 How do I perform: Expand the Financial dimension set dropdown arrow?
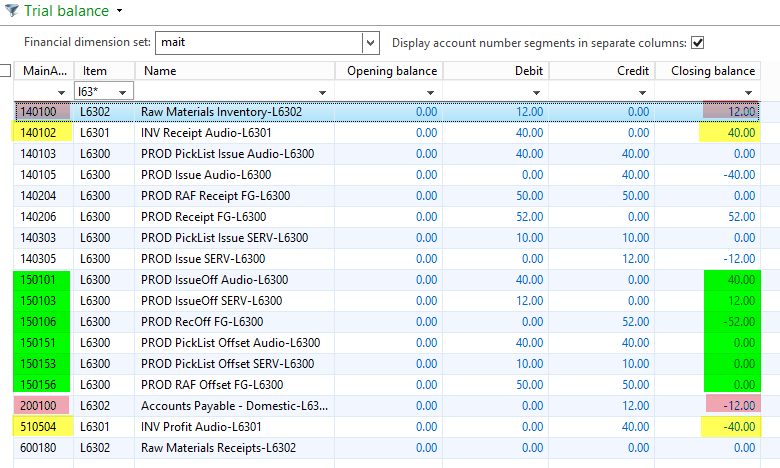click(x=370, y=43)
